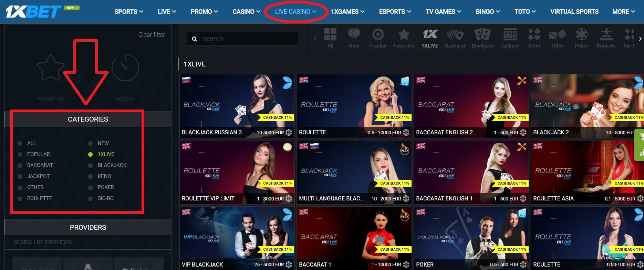Expand the ESPORTS dropdown menu
The image size is (644, 270).
point(395,12)
